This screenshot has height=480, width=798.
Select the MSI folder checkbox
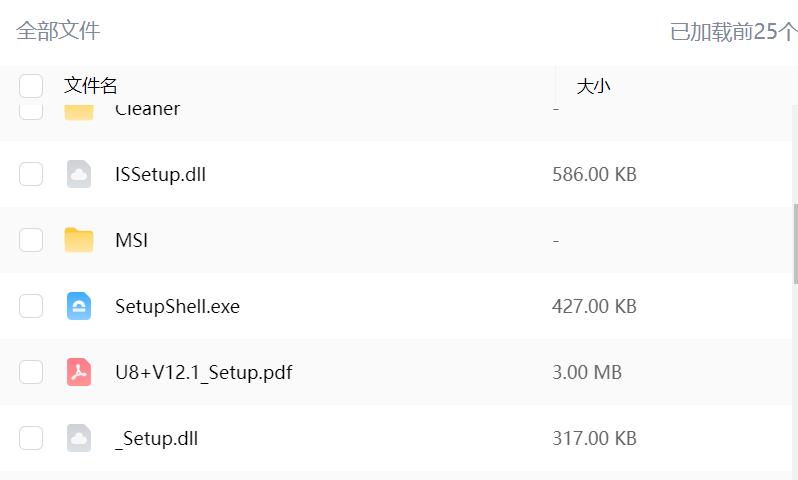pos(31,240)
